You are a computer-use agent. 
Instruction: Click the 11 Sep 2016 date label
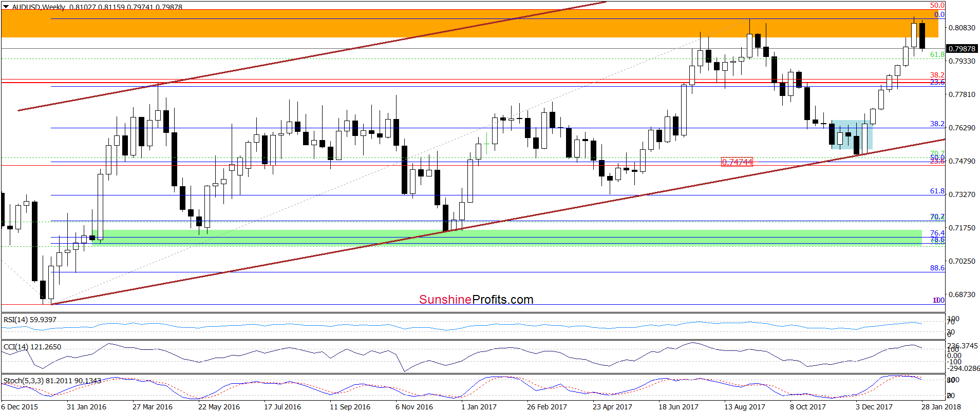[x=350, y=407]
